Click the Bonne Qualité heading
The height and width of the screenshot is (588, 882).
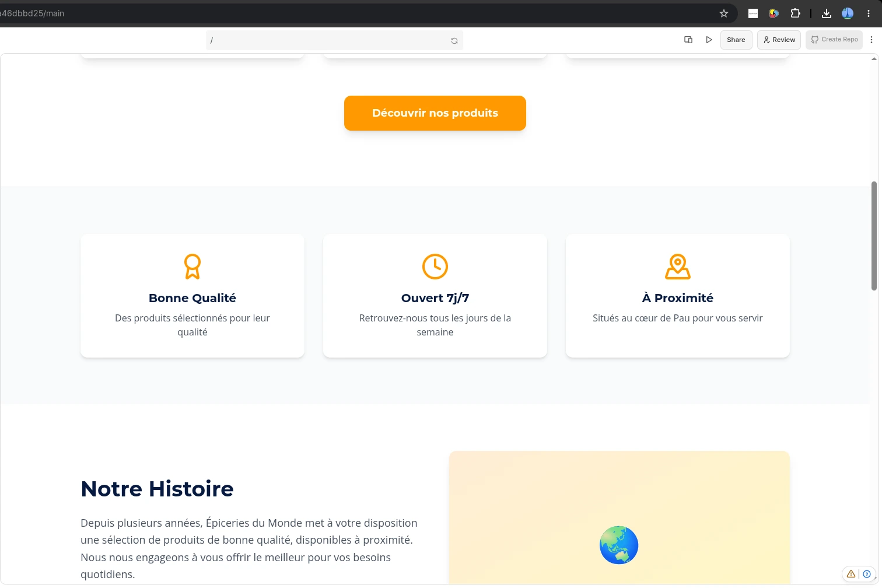click(x=192, y=298)
